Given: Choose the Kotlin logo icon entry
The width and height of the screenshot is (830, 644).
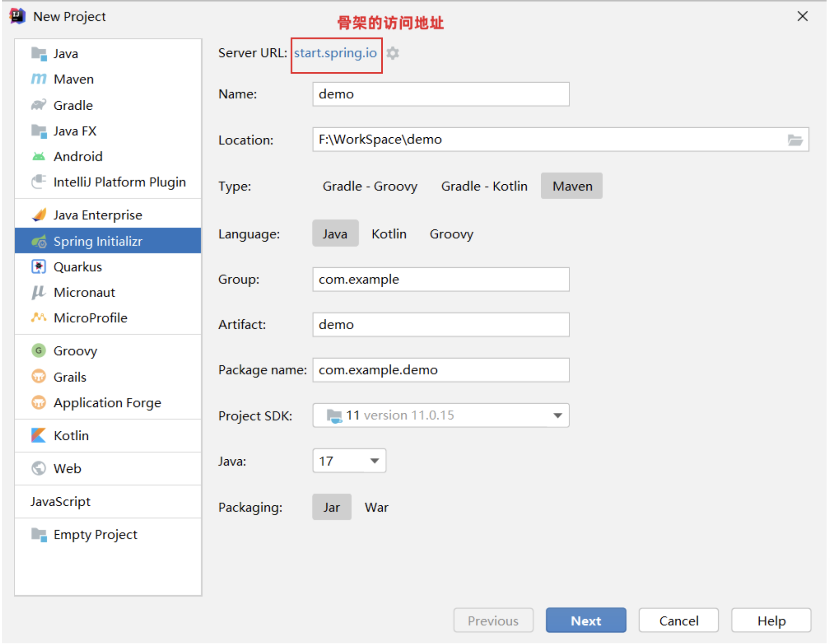Looking at the screenshot, I should (39, 435).
